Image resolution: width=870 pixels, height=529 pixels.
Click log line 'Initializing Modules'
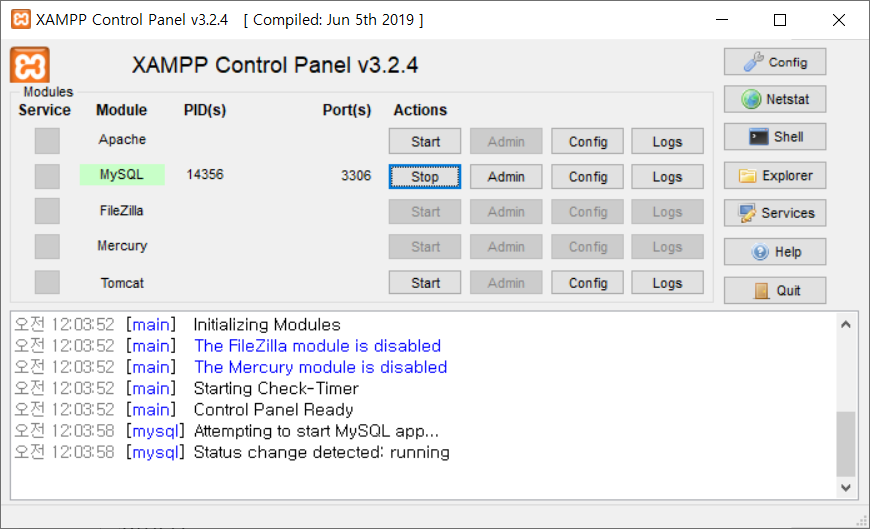(x=267, y=325)
